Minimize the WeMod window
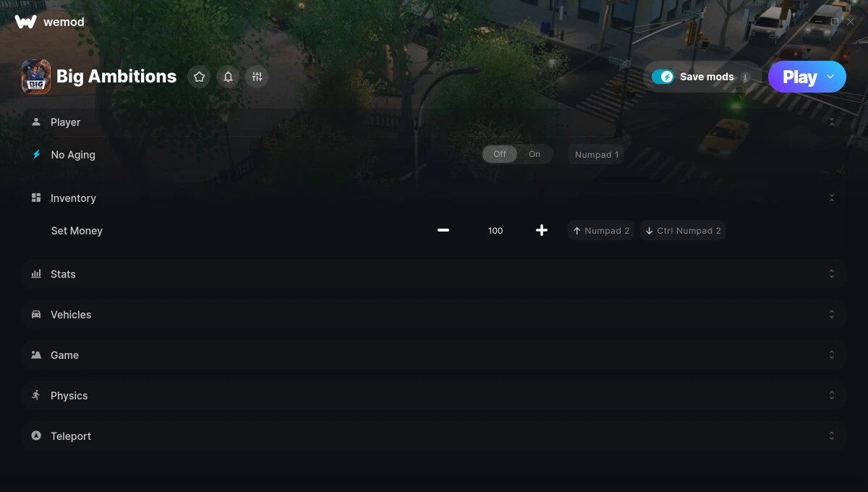The height and width of the screenshot is (492, 868). tap(819, 22)
